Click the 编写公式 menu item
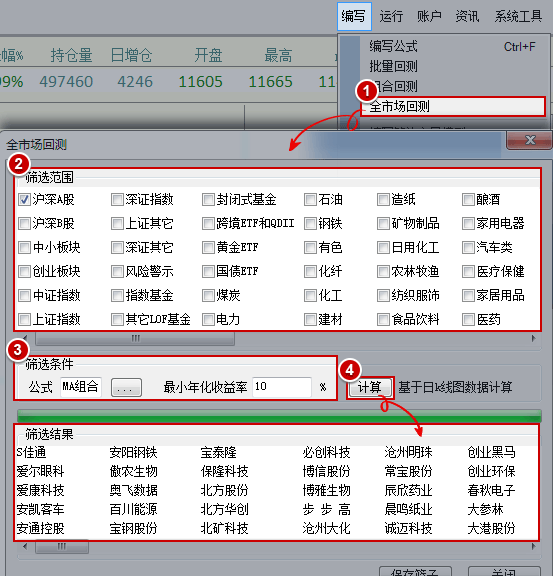553x576 pixels. pyautogui.click(x=394, y=46)
